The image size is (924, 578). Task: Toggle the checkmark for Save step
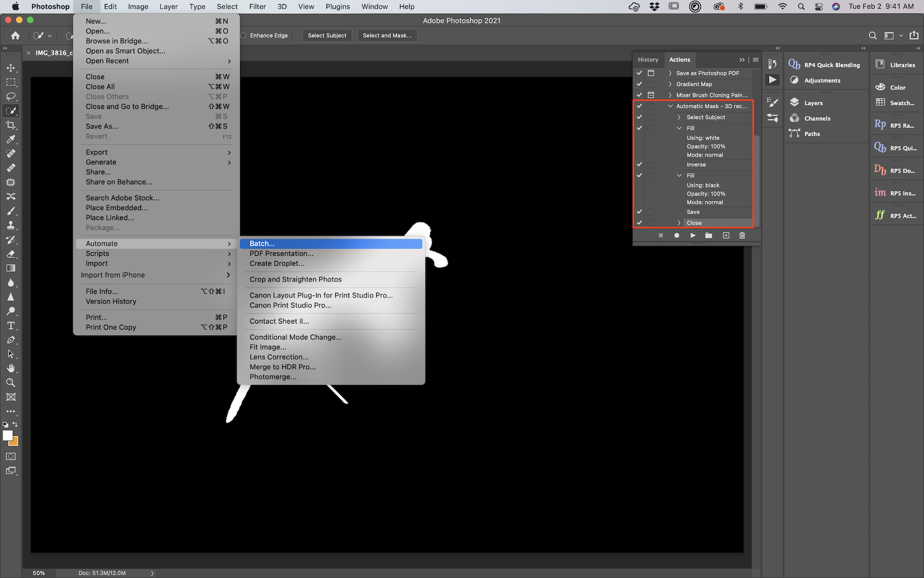pyautogui.click(x=640, y=212)
